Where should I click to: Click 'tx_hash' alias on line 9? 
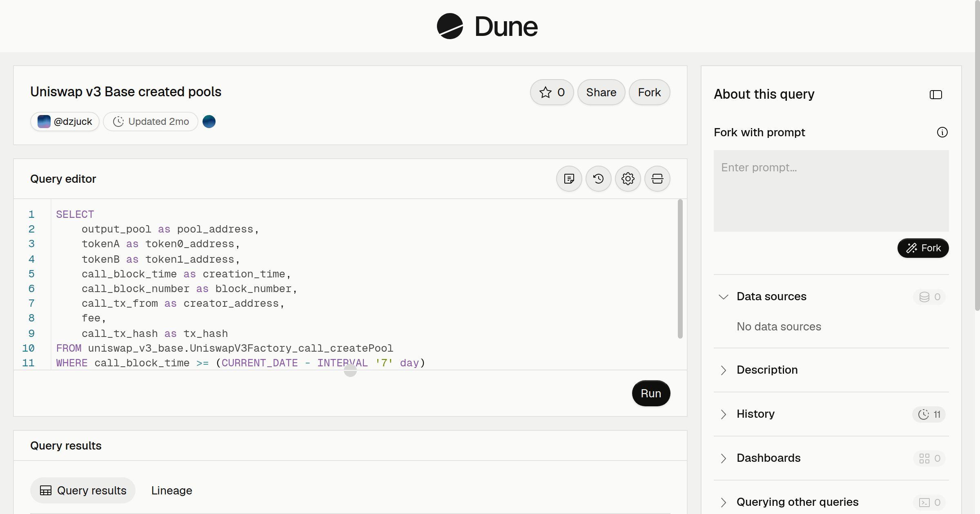pos(206,333)
